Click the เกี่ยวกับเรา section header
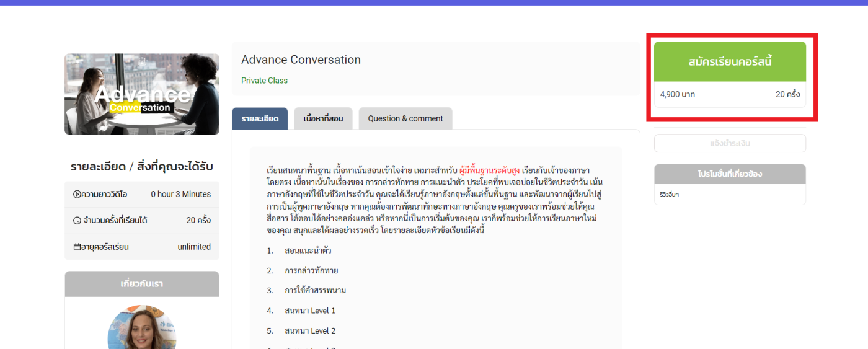 click(x=142, y=284)
